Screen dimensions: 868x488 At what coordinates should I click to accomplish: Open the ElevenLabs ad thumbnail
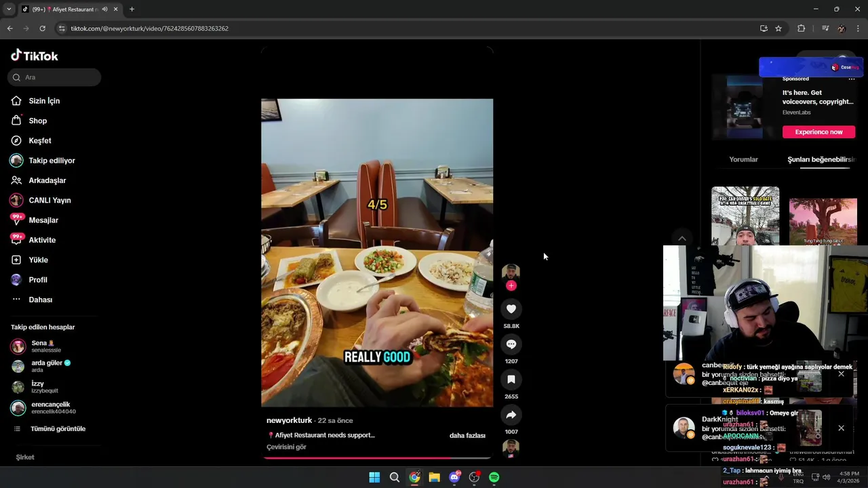tap(745, 107)
